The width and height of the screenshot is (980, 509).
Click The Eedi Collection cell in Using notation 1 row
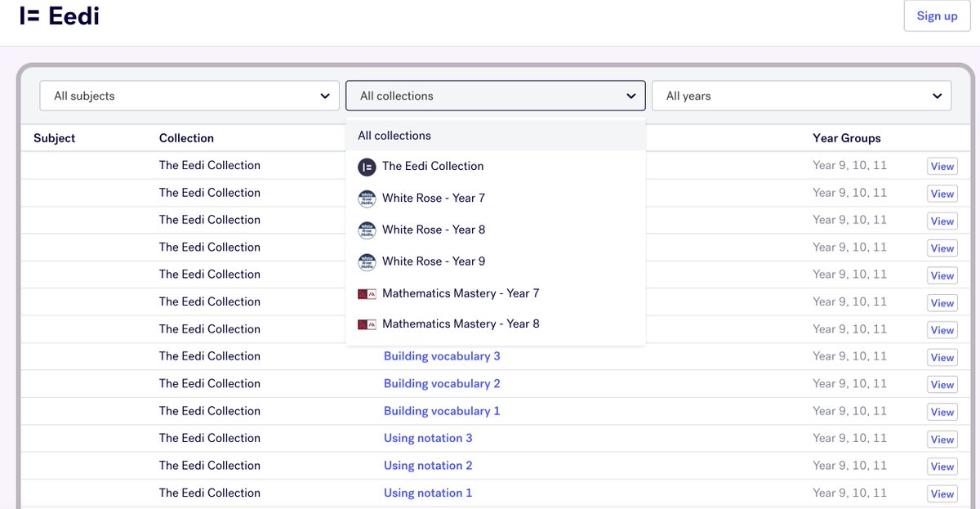tap(210, 493)
